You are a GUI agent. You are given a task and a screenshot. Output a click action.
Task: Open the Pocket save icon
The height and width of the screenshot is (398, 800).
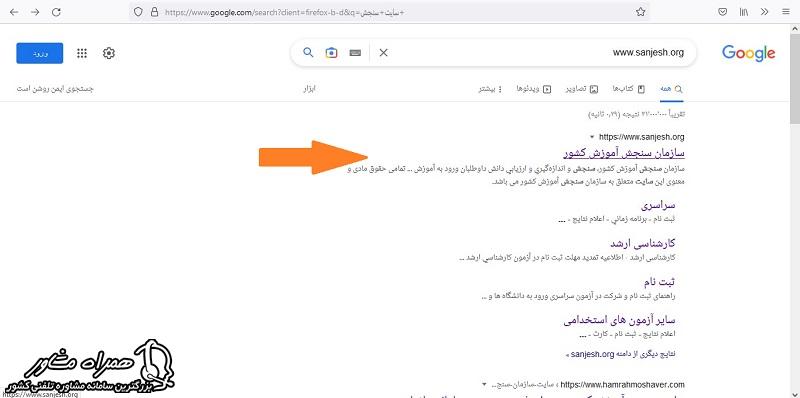tap(722, 12)
